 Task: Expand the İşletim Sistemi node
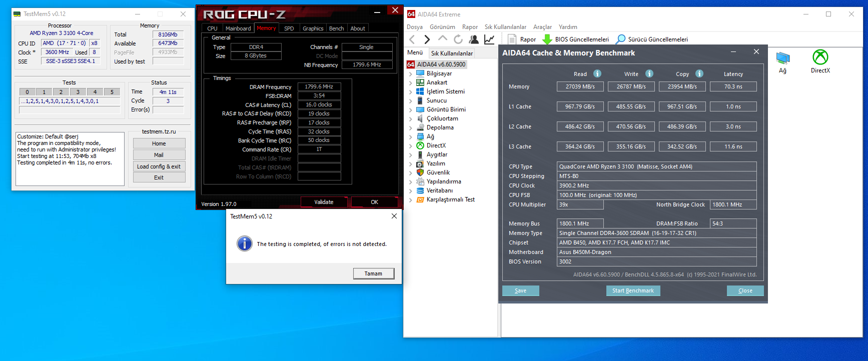[411, 91]
